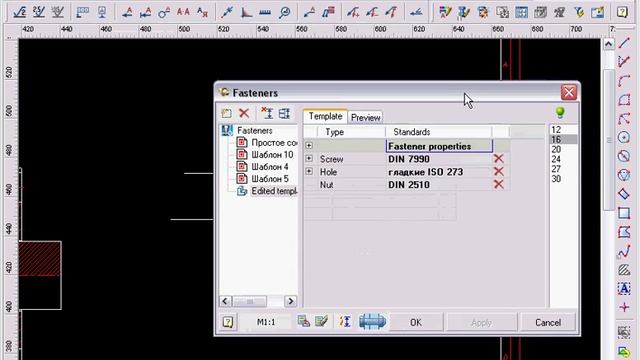Select the Edited template tree item
Image resolution: width=640 pixels, height=360 pixels.
click(274, 191)
